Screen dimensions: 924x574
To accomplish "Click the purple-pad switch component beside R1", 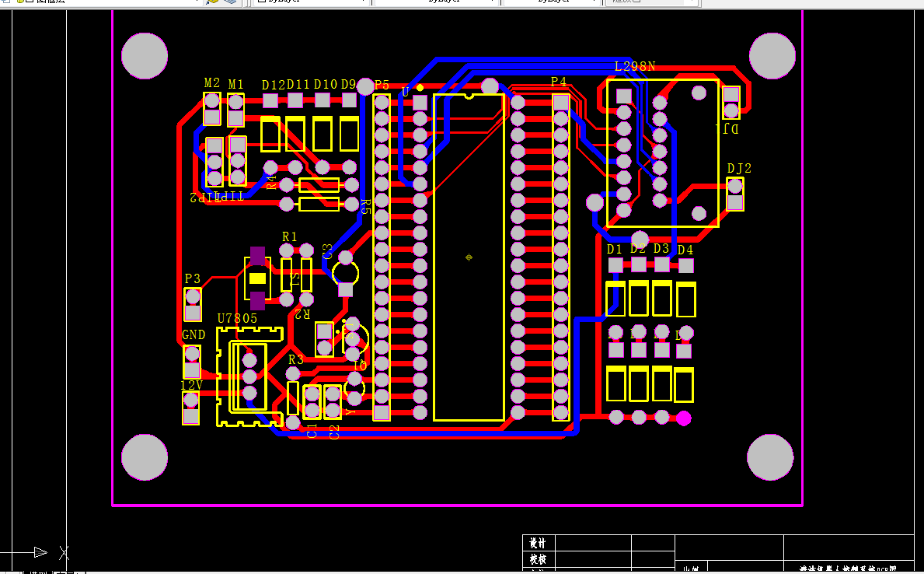I will [257, 278].
